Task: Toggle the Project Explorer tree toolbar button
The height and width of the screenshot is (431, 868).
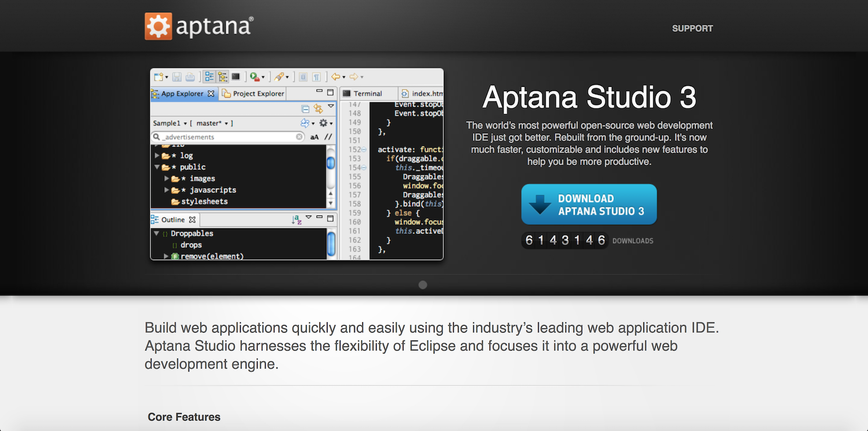Action: pyautogui.click(x=222, y=76)
